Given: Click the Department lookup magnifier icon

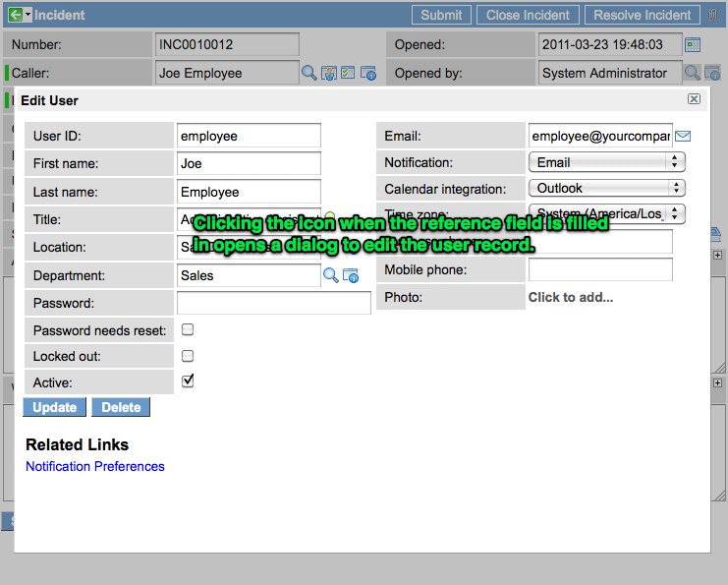Looking at the screenshot, I should pos(331,276).
